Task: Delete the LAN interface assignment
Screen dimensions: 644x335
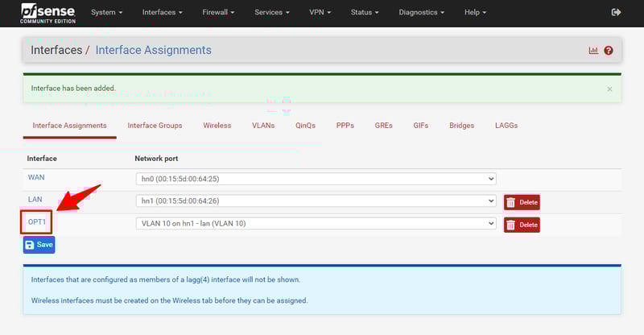Action: (522, 201)
